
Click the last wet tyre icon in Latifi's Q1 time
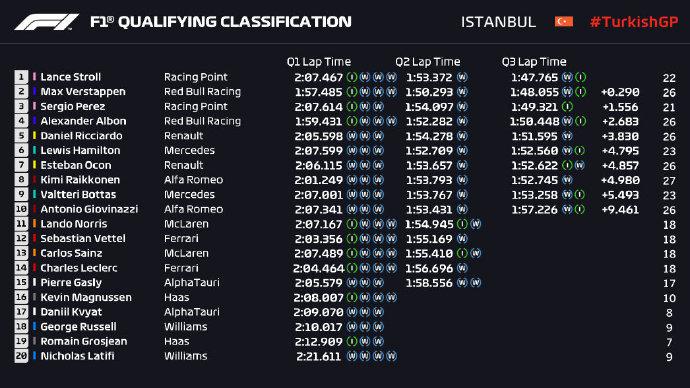point(391,356)
